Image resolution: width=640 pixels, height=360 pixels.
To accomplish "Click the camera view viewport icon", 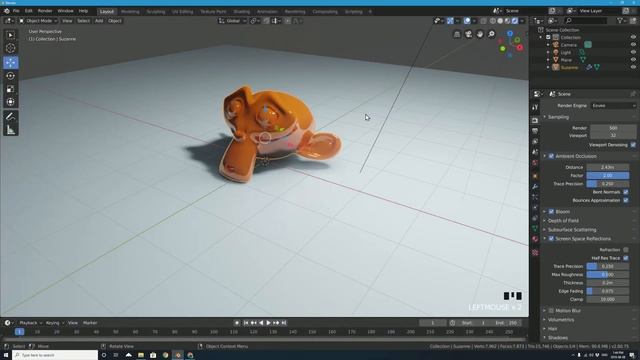I will (x=469, y=34).
